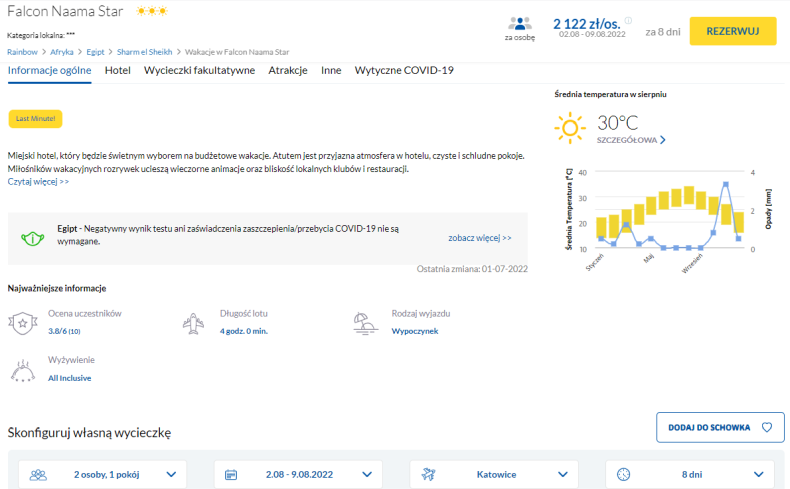Open the Sharm el Sheikh breadcrumb link
This screenshot has height=489, width=790.
pos(145,52)
